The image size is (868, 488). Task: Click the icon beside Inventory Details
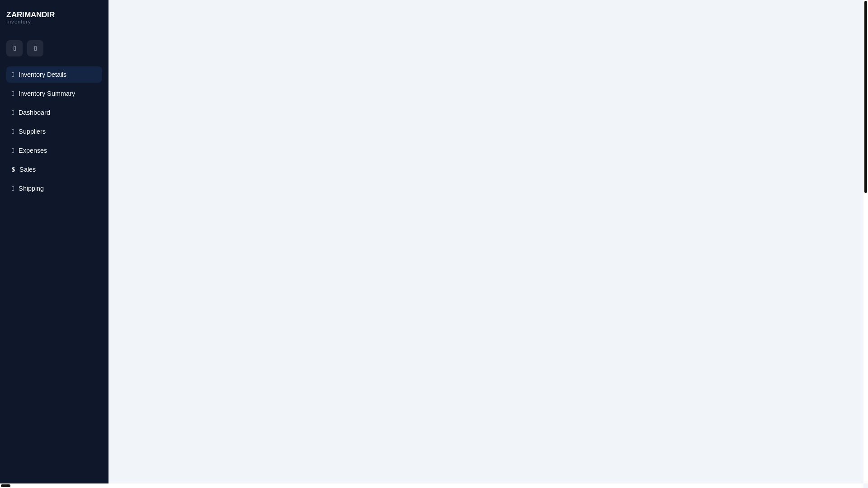click(13, 75)
